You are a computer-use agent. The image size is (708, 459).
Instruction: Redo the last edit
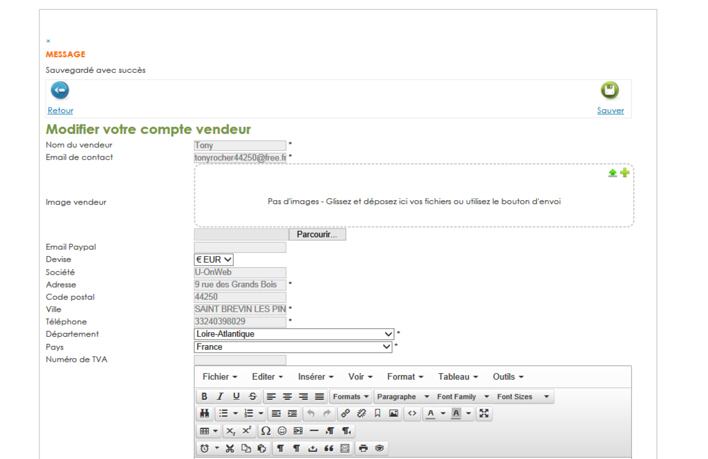(327, 413)
